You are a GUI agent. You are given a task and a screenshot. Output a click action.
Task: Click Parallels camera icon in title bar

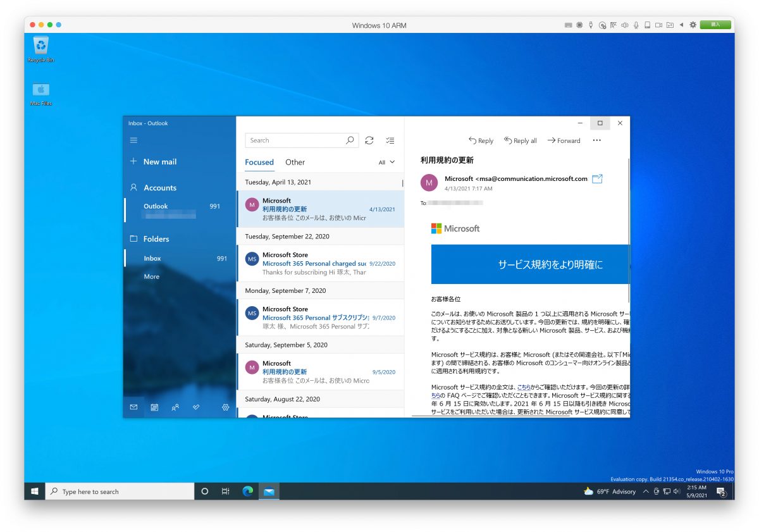pyautogui.click(x=658, y=25)
